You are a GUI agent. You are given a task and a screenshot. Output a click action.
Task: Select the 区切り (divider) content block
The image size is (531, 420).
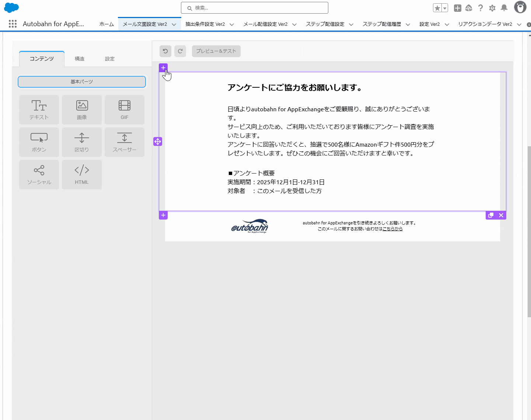click(82, 142)
